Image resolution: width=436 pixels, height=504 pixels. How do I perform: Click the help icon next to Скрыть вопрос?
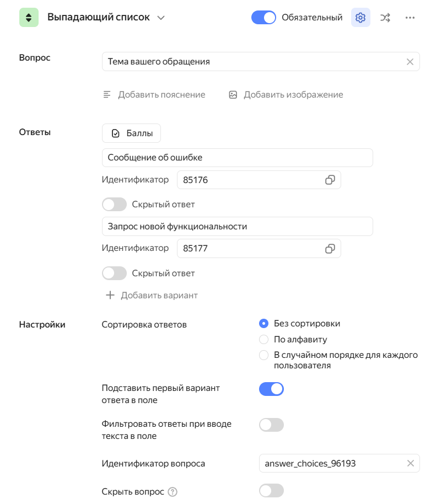(173, 492)
